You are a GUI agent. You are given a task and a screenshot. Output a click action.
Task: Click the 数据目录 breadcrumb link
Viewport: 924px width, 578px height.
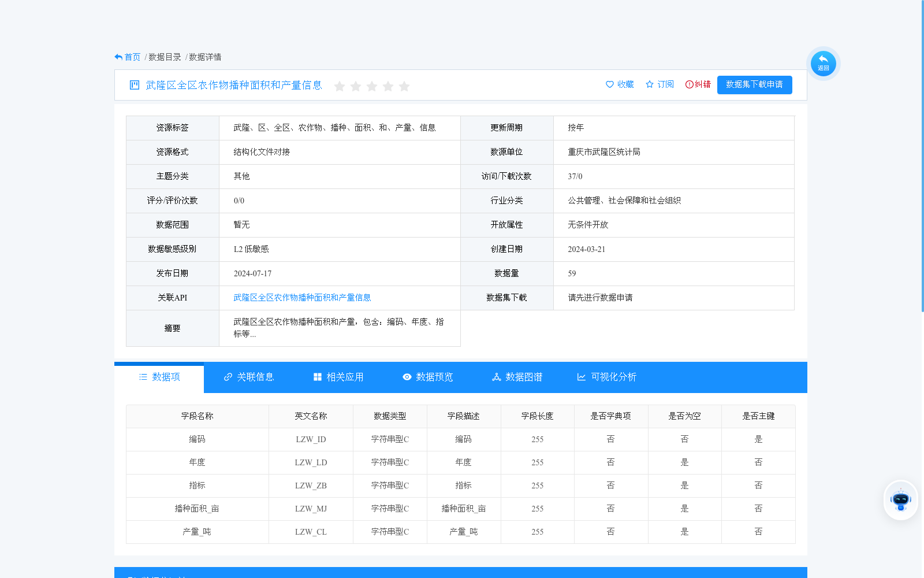164,57
